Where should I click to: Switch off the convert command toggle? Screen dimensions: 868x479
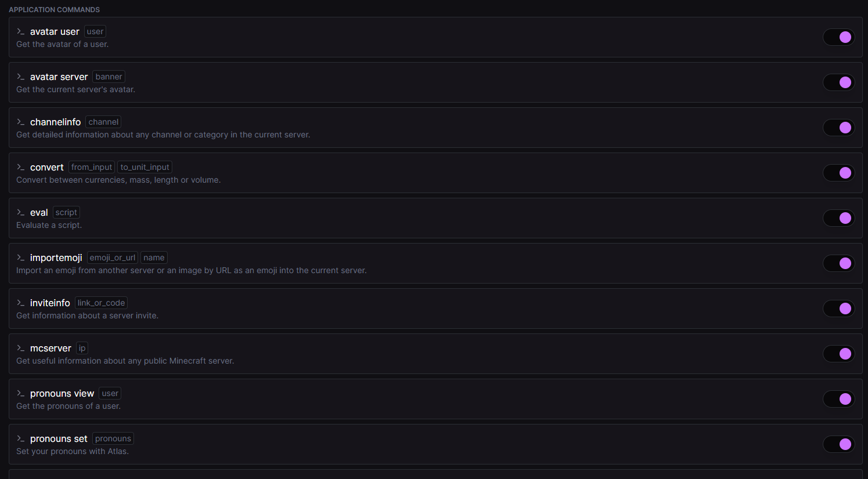[838, 173]
